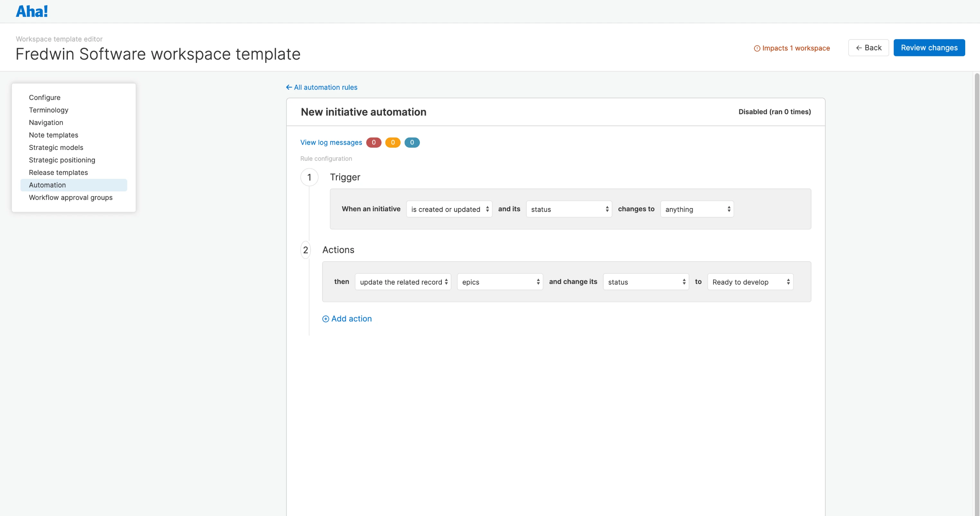Click the blue info log count badge

(412, 142)
